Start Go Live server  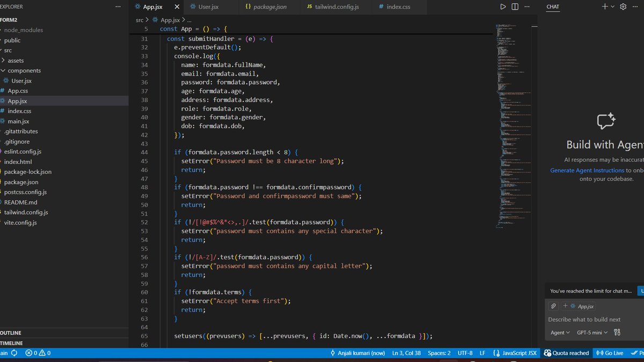tap(610, 353)
